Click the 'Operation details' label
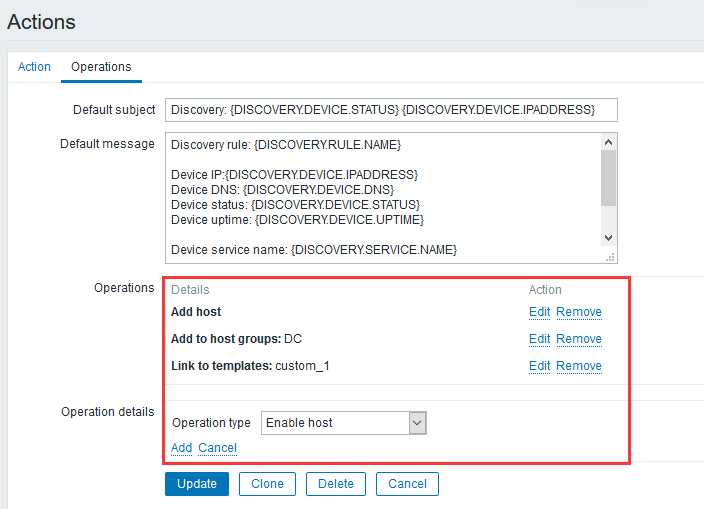This screenshot has width=704, height=509. [x=108, y=412]
